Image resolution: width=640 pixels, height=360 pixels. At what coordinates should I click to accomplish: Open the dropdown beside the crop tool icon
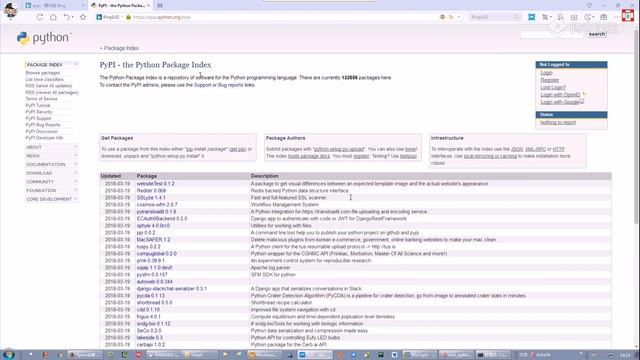pos(551,18)
